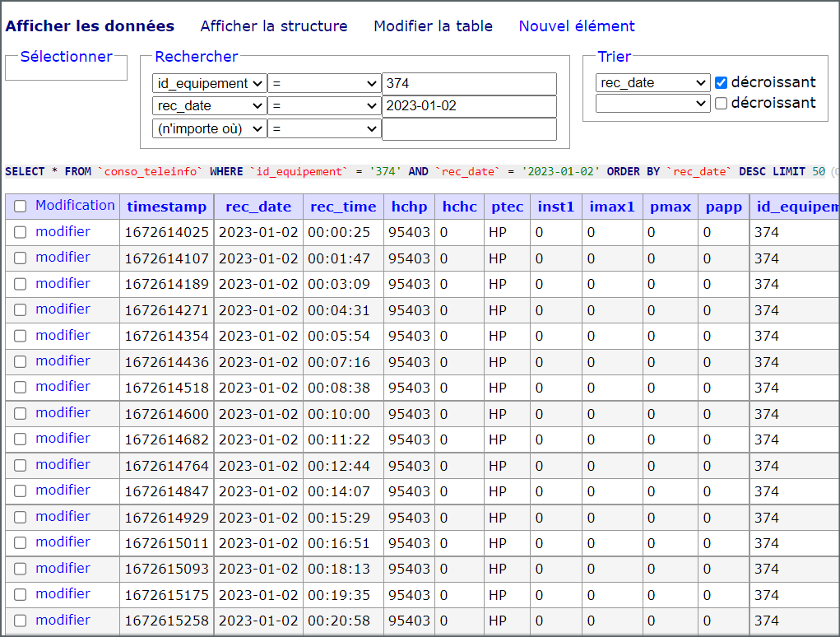Open the Modifier la table page
This screenshot has height=637, width=840.
433,26
